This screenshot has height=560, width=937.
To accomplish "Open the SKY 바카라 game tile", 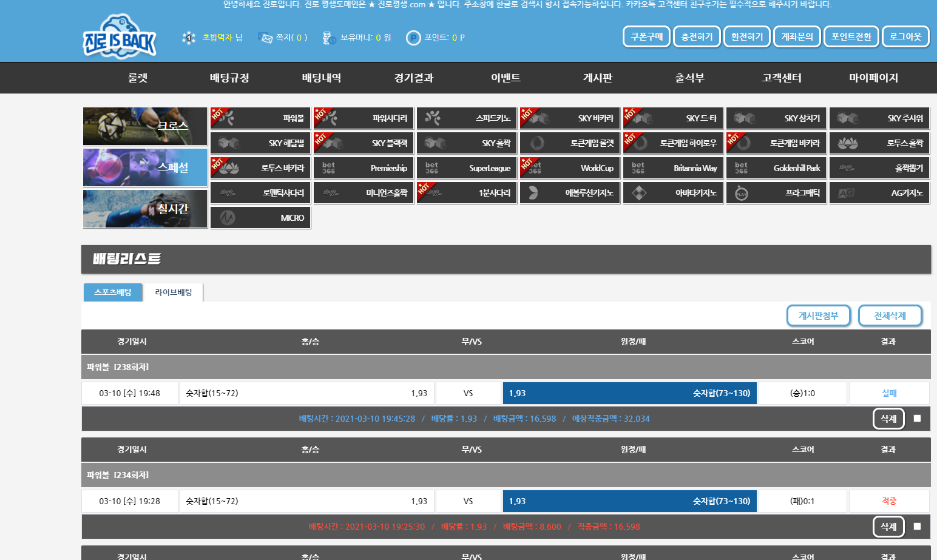I will pyautogui.click(x=570, y=118).
